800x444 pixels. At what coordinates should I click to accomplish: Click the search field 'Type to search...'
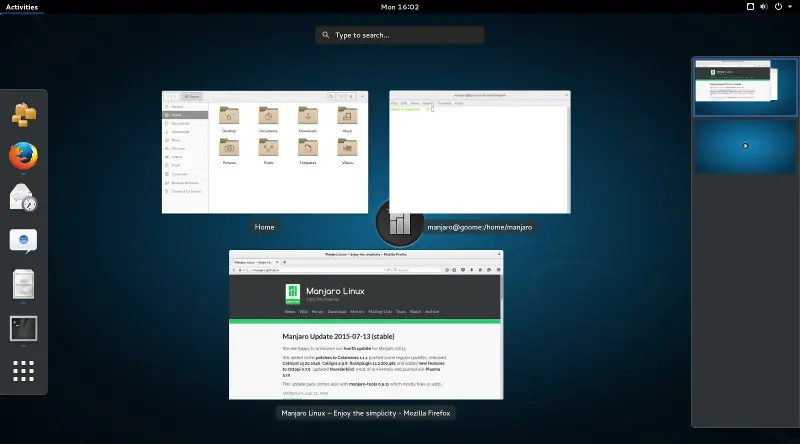399,35
